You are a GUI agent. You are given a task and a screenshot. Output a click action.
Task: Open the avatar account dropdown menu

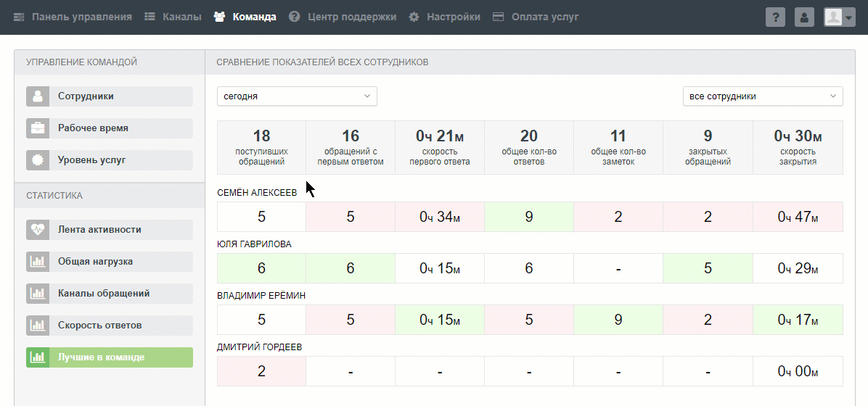[x=840, y=17]
